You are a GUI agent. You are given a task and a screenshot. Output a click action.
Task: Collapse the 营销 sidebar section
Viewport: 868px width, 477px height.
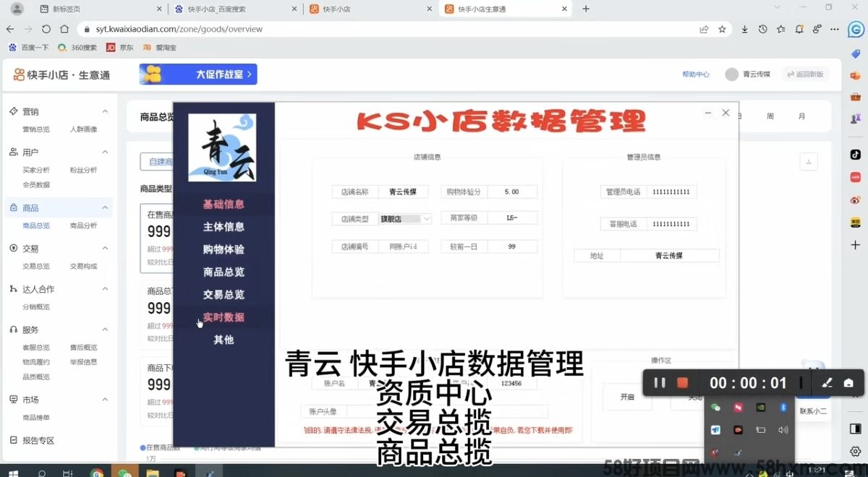click(x=105, y=111)
